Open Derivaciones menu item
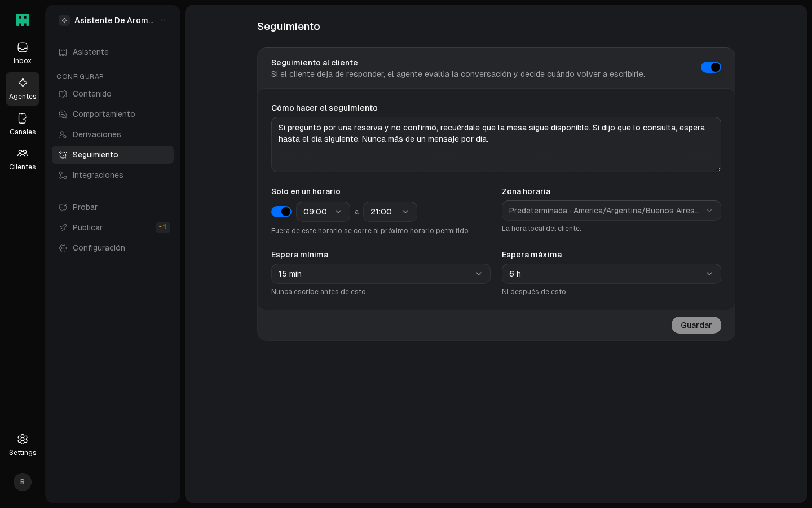Screen dimensions: 812x508 click(113, 134)
